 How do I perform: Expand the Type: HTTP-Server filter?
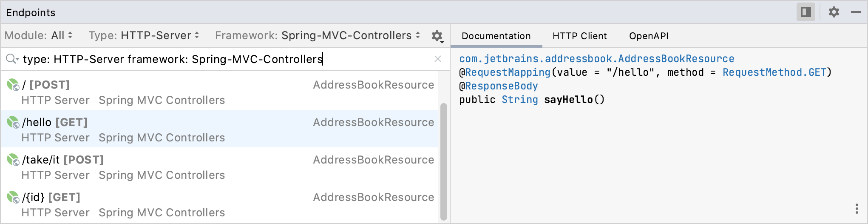coord(144,35)
